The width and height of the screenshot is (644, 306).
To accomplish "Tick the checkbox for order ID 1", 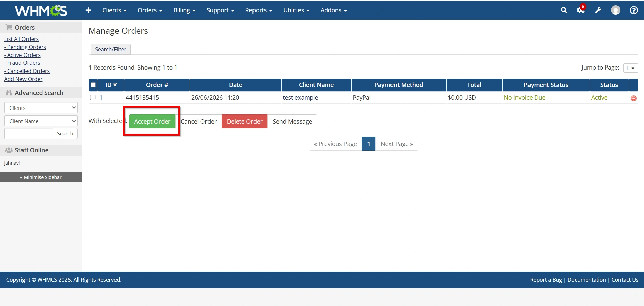I will [x=93, y=97].
